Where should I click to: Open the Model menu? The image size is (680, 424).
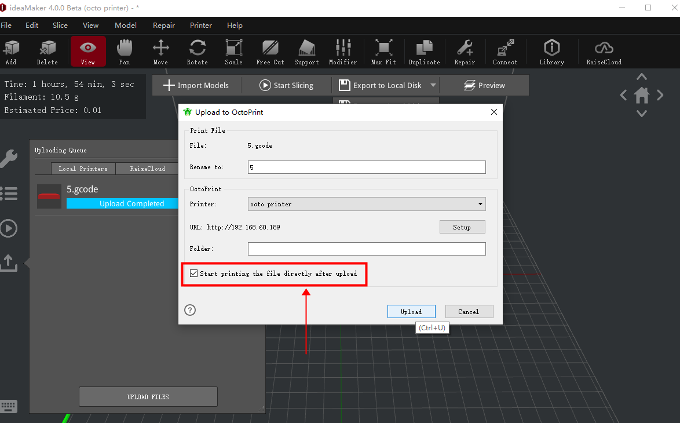[x=125, y=26]
